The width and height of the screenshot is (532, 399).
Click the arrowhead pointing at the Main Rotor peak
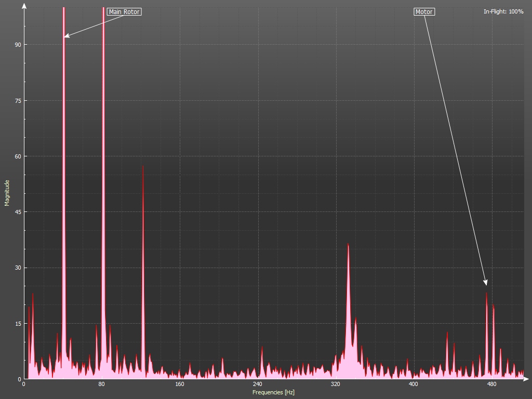(x=66, y=36)
